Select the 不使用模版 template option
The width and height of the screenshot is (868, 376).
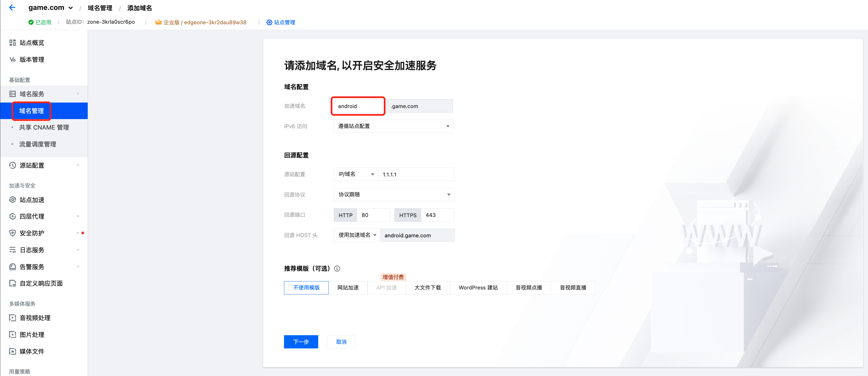point(306,288)
